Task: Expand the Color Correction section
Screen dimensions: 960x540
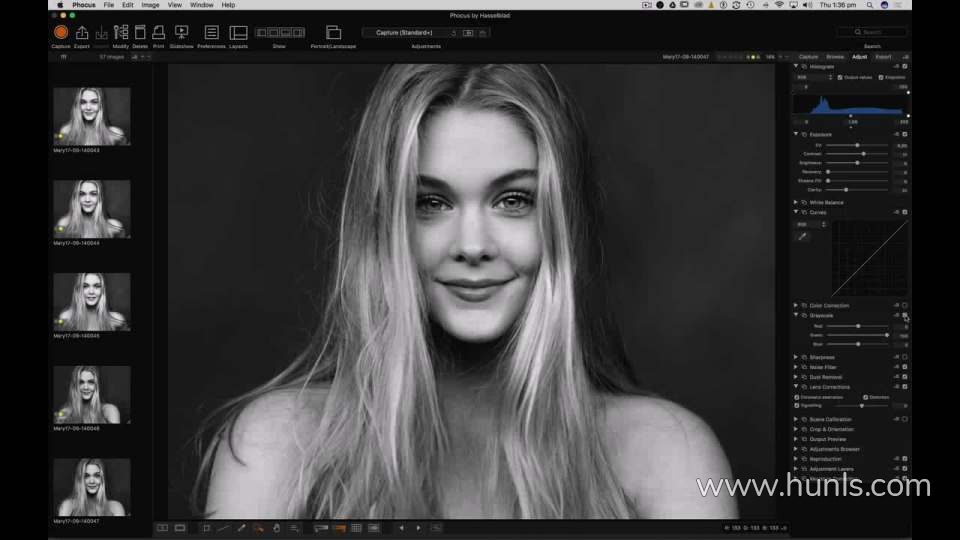Action: click(x=796, y=305)
